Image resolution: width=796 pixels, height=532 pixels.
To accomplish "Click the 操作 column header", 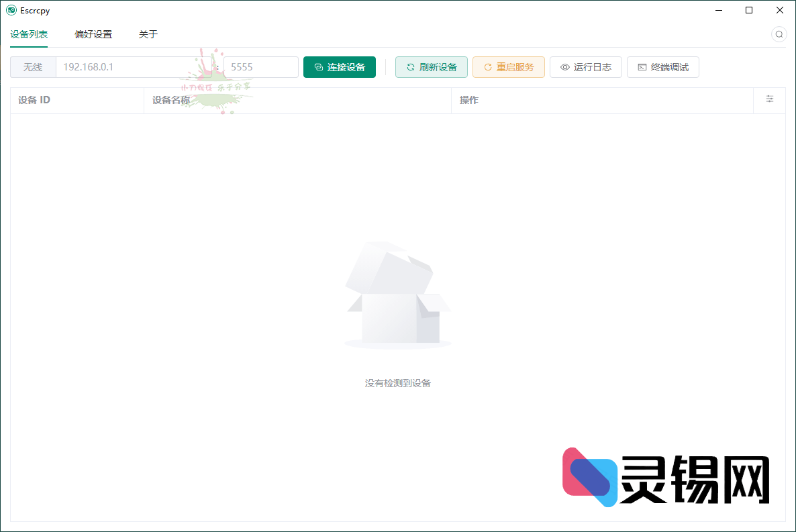I will [469, 100].
